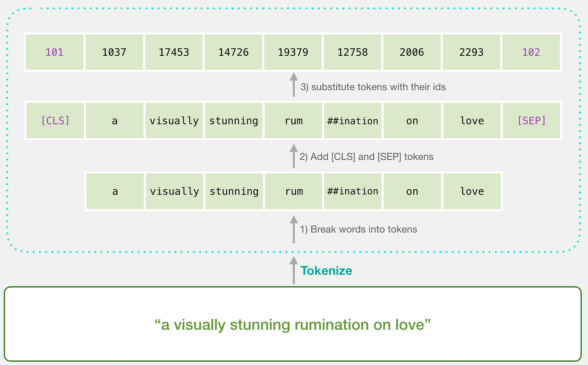Expand the token id 19379 cell
The image size is (588, 365).
coord(293,52)
